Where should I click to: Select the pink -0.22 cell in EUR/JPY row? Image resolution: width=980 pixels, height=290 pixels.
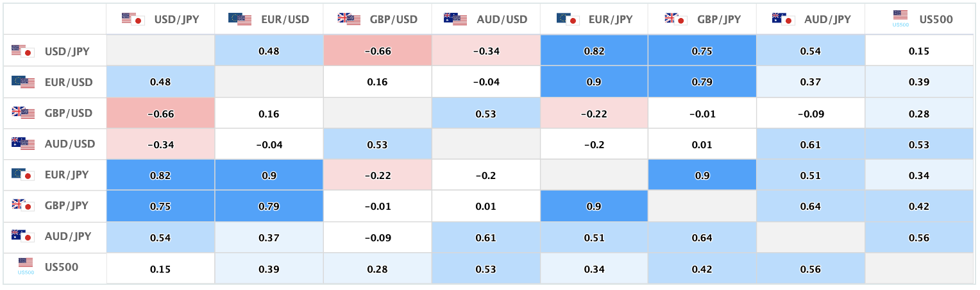377,175
